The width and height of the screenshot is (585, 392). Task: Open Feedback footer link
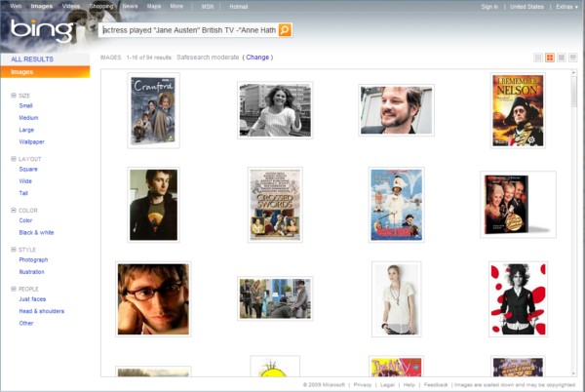click(x=436, y=384)
